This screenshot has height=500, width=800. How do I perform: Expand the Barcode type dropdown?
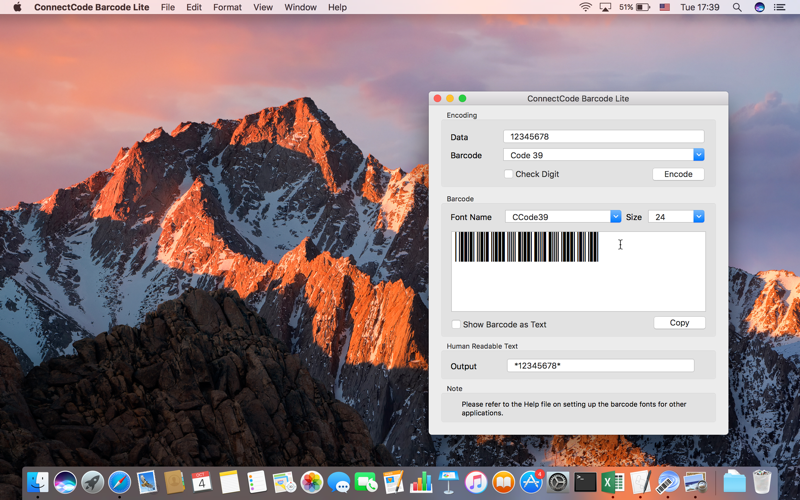(x=698, y=155)
